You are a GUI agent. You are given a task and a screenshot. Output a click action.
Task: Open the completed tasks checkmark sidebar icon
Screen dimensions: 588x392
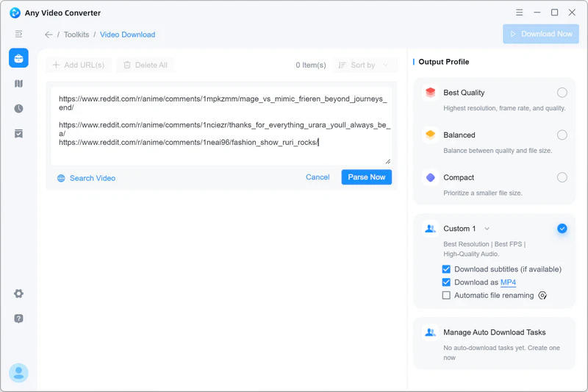pos(19,134)
